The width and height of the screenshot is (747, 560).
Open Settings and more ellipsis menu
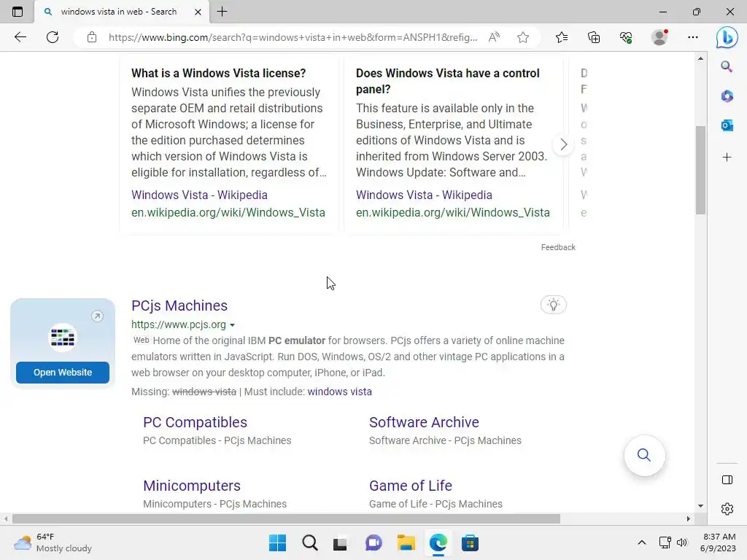point(693,37)
